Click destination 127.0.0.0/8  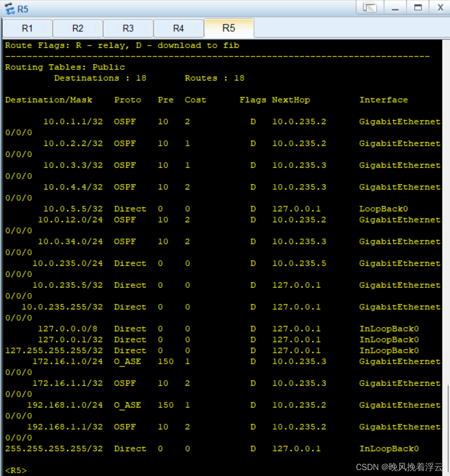pos(68,329)
